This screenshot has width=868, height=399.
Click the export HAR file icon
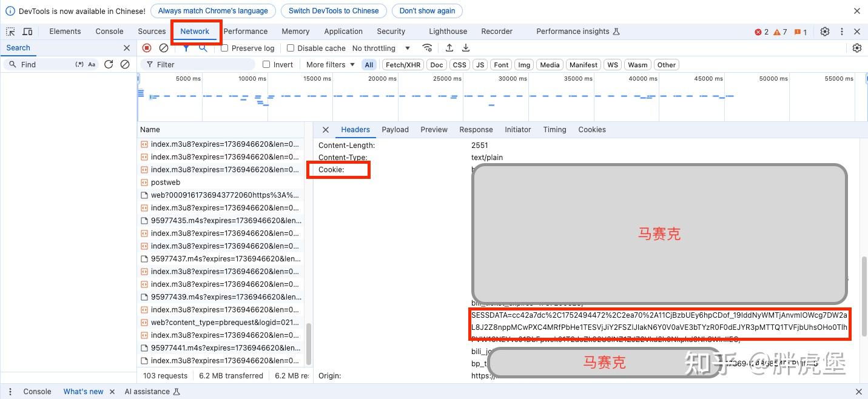click(x=465, y=48)
